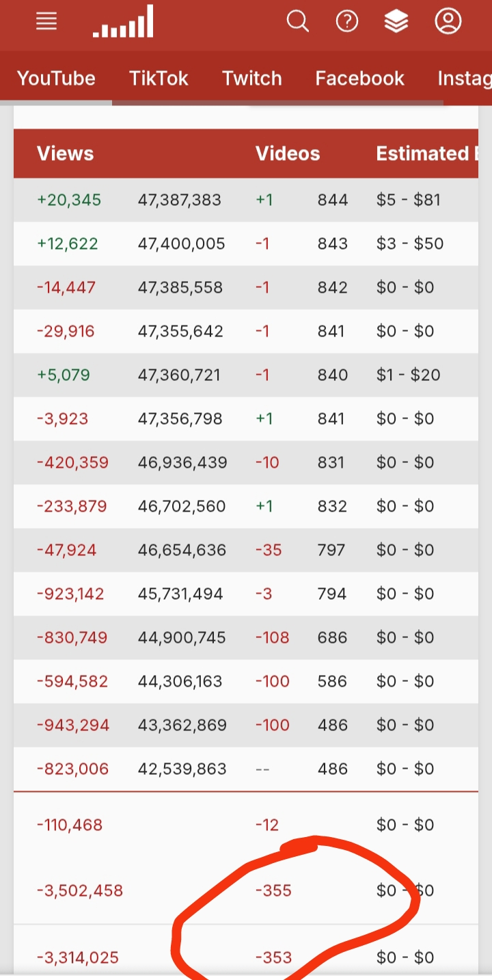
Task: Select the $5 - $81 earnings cell
Action: 409,200
